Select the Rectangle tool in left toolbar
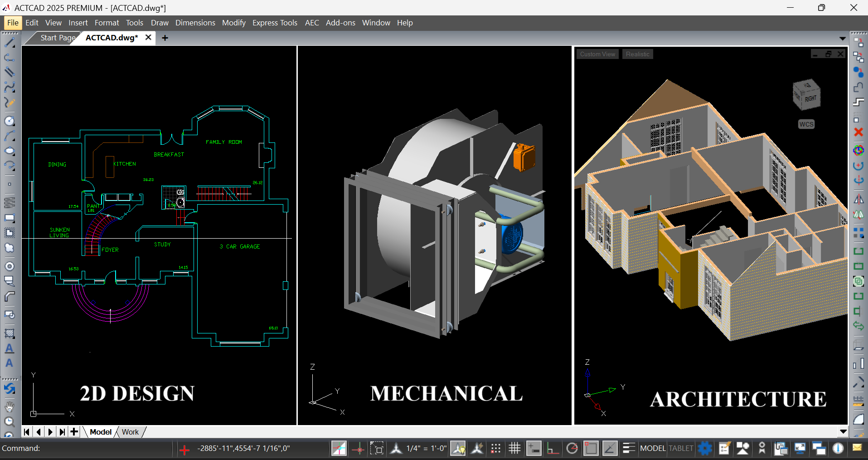Screen dimensions: 868x460 pyautogui.click(x=10, y=218)
